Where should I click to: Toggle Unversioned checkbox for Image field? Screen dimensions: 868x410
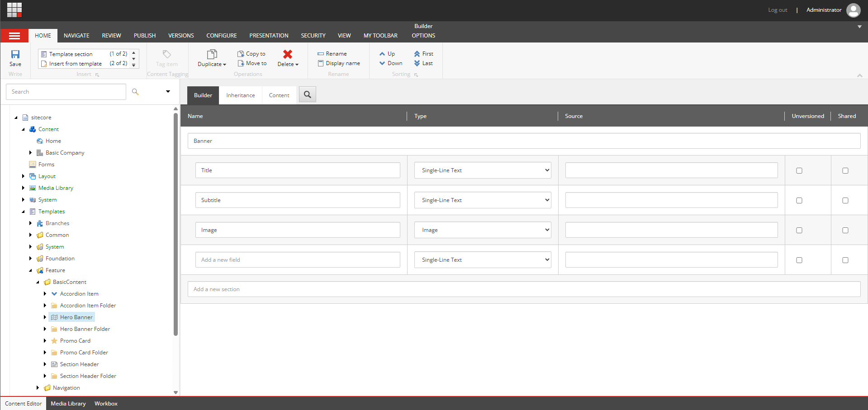799,231
